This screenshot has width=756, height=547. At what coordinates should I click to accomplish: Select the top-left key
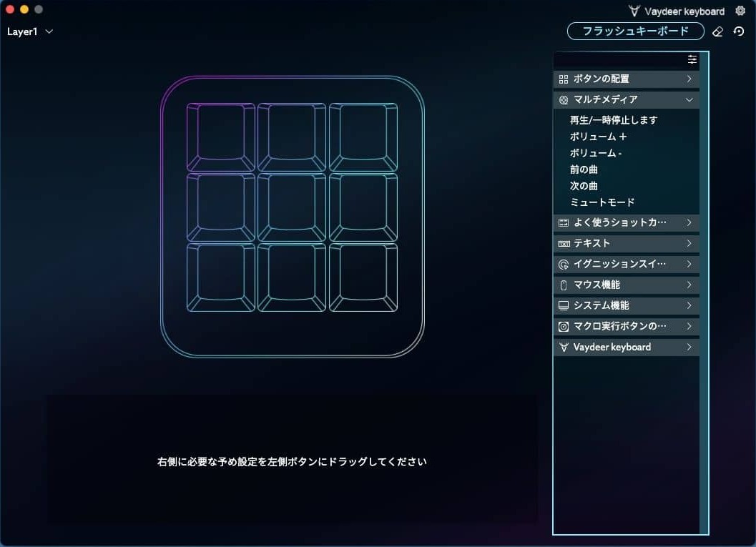click(x=221, y=137)
